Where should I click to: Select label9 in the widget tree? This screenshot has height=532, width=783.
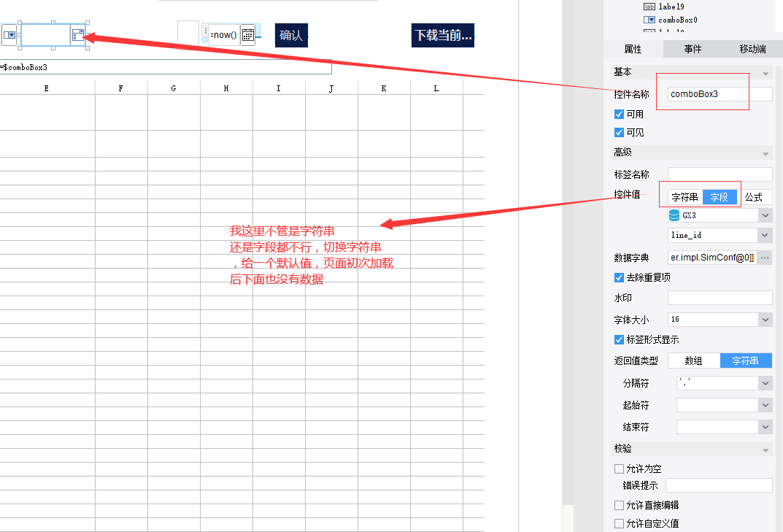[x=671, y=7]
